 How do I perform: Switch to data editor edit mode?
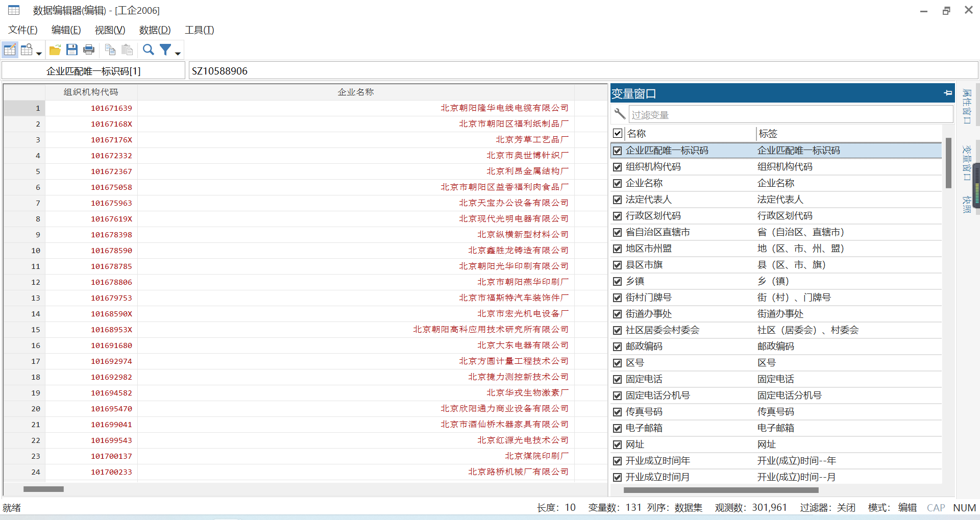tap(10, 49)
